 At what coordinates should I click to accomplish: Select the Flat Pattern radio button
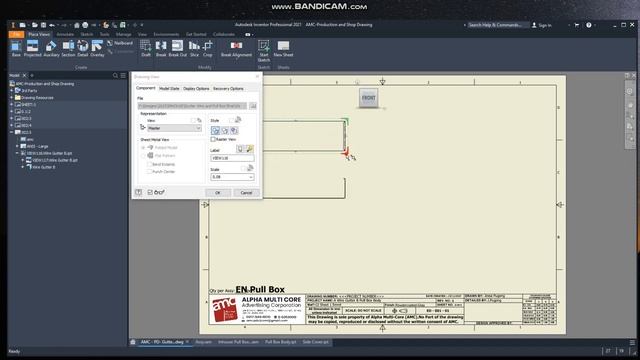143,156
